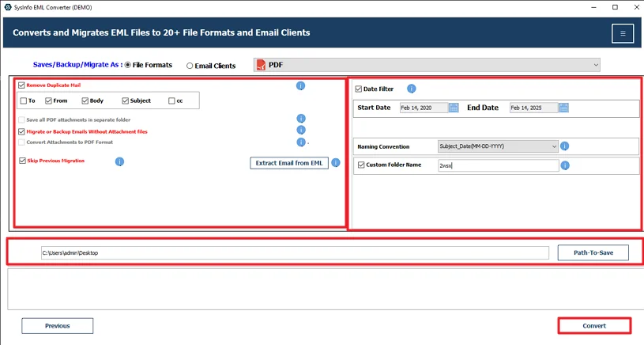Toggle Skip Previous Migration checkbox
The height and width of the screenshot is (345, 644).
(22, 161)
